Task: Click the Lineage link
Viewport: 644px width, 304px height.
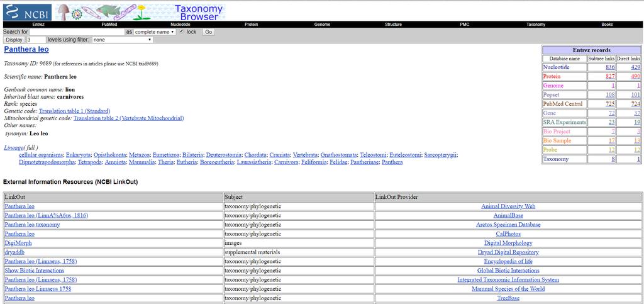Action: point(14,147)
